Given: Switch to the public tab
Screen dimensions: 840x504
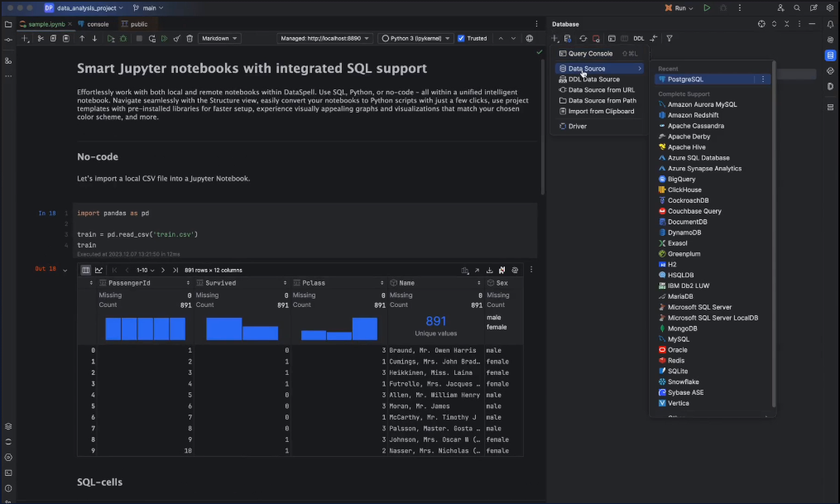Looking at the screenshot, I should (x=134, y=24).
